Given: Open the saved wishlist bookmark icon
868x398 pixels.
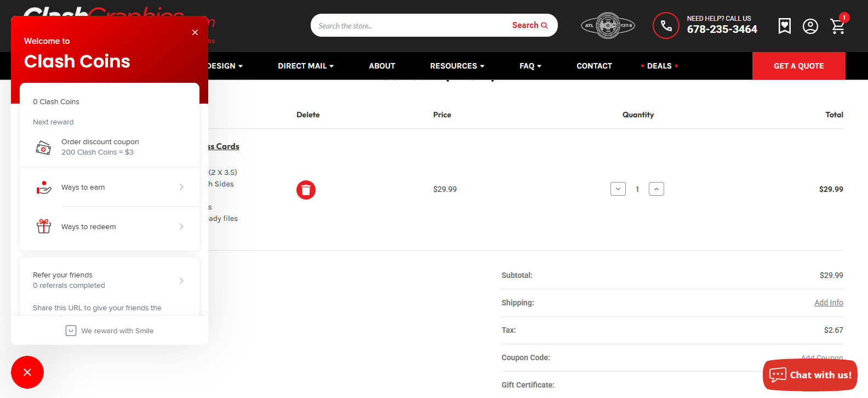Looking at the screenshot, I should click(x=785, y=26).
